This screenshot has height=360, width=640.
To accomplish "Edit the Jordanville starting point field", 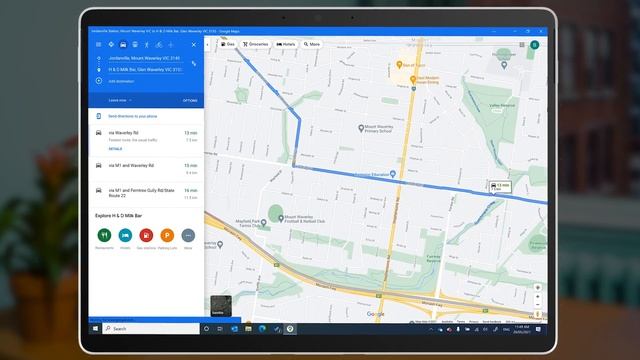I will pos(145,58).
